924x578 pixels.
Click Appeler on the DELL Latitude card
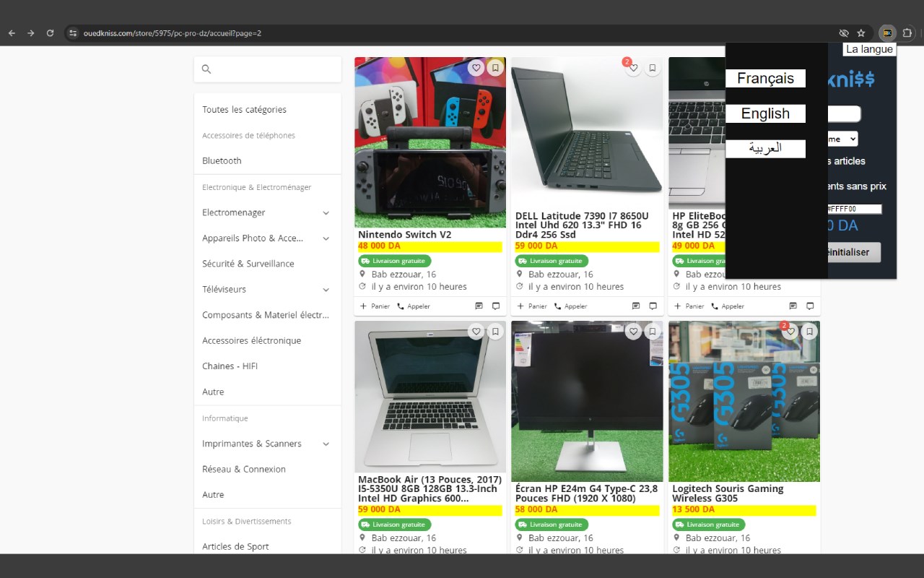click(570, 306)
